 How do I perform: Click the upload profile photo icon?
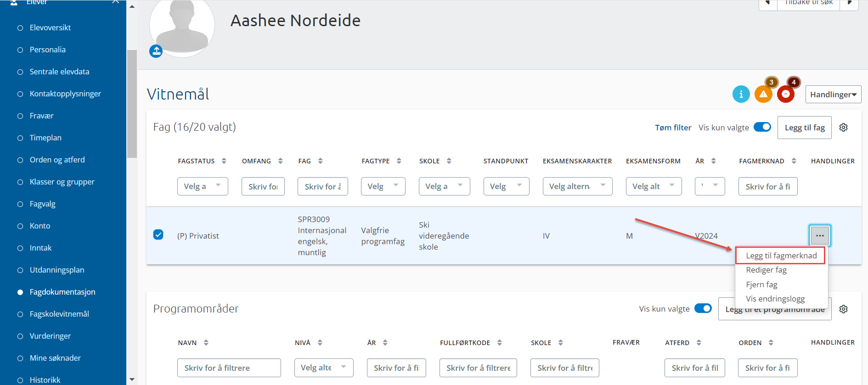156,50
